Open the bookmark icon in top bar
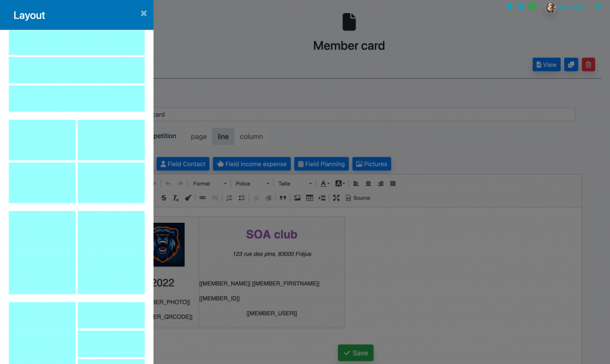This screenshot has width=610, height=364. pos(509,7)
